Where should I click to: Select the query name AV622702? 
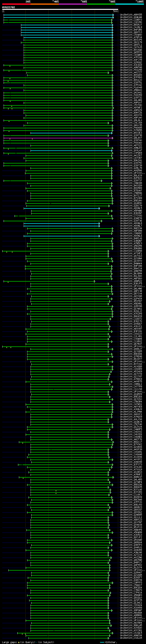click(x=8, y=8)
